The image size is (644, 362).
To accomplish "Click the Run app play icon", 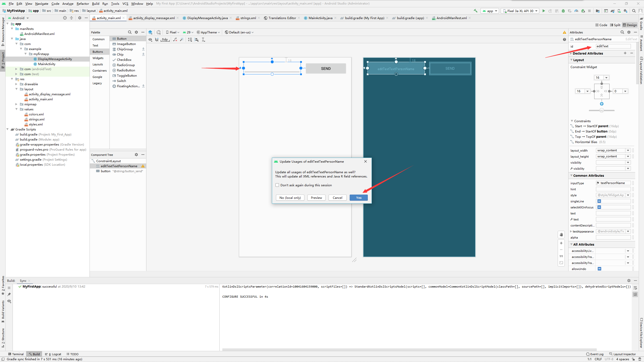I will tap(544, 11).
